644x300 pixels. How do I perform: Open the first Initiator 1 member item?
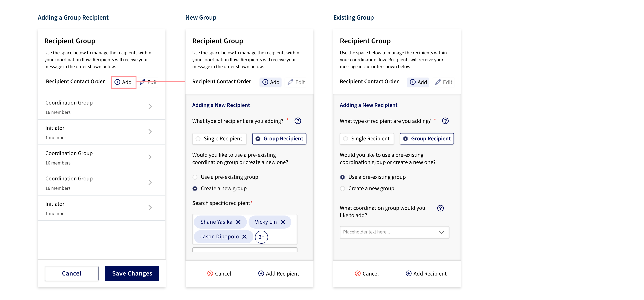tap(101, 132)
